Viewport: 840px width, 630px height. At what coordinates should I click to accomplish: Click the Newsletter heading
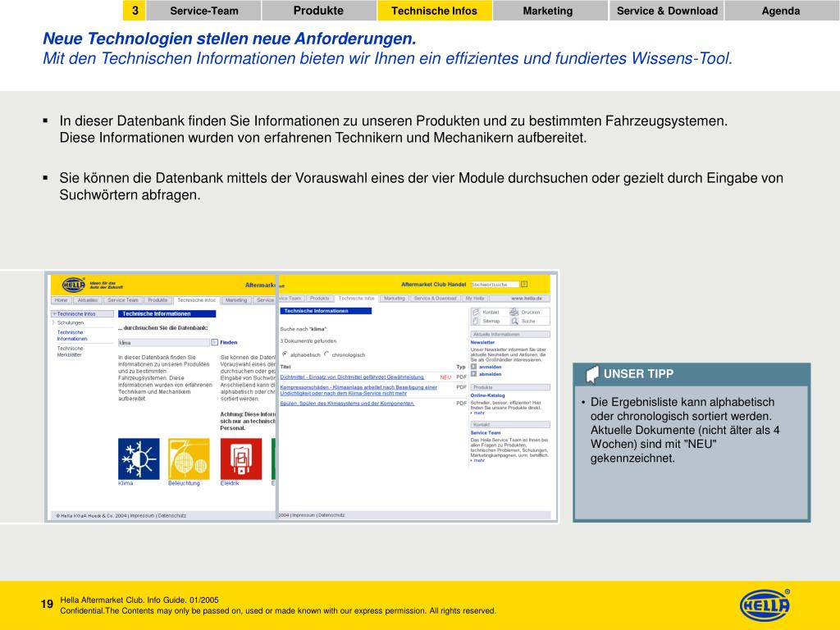482,342
